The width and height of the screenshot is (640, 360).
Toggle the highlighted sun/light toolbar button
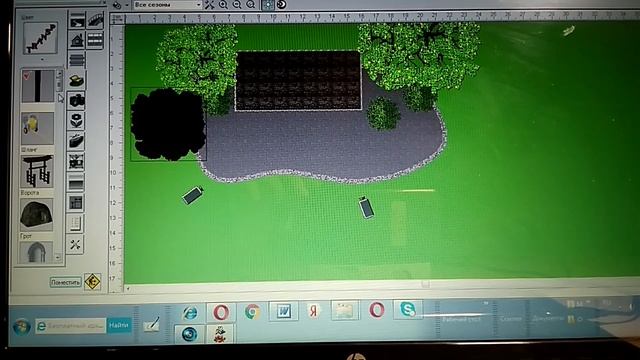pyautogui.click(x=268, y=5)
